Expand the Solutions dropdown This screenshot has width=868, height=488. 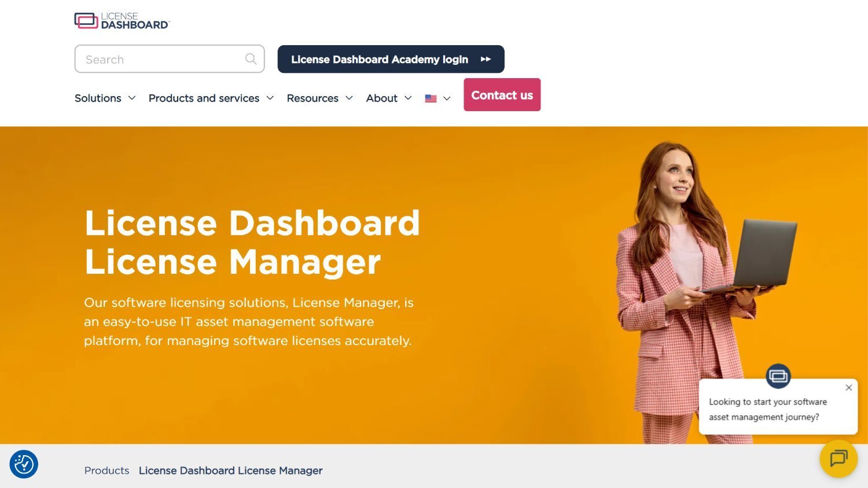[105, 98]
